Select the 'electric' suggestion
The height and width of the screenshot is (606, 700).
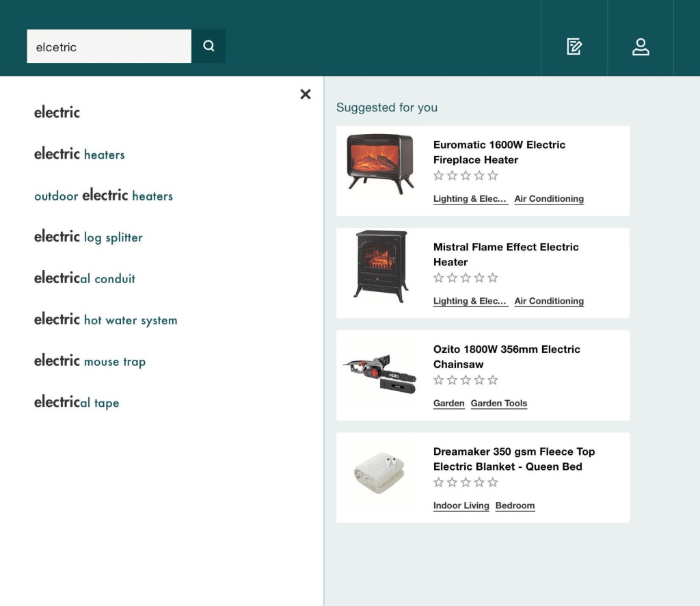click(57, 112)
